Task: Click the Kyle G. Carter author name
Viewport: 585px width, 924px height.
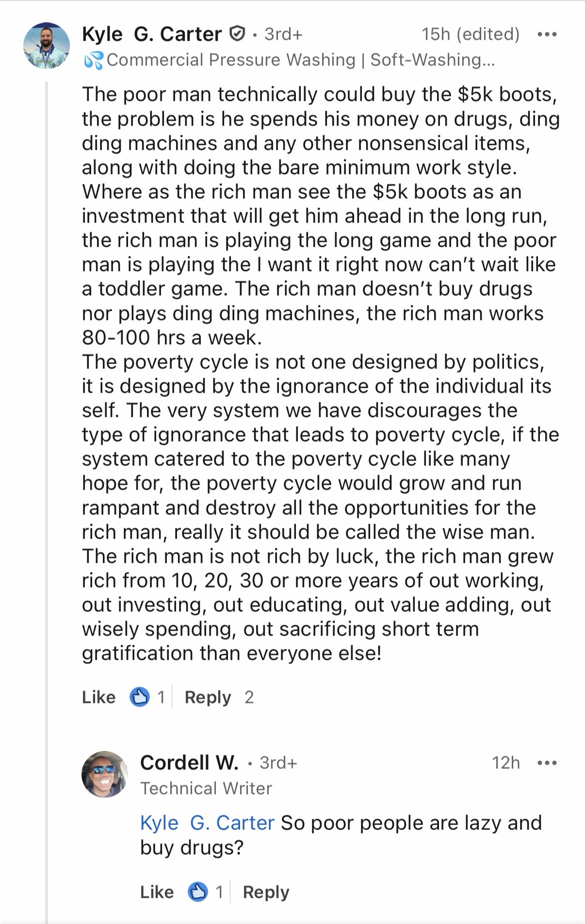Action: (152, 34)
